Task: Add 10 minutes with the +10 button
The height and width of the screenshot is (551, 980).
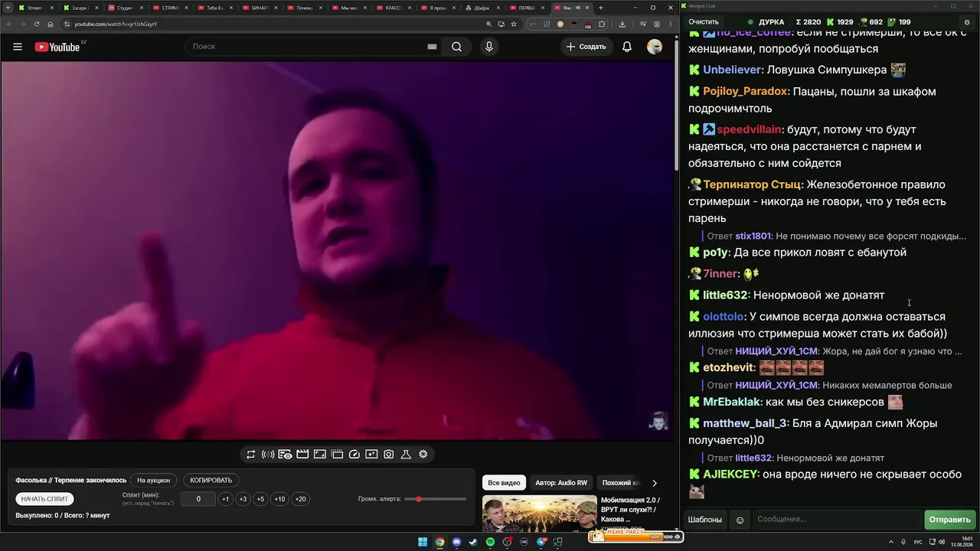Action: pyautogui.click(x=279, y=499)
